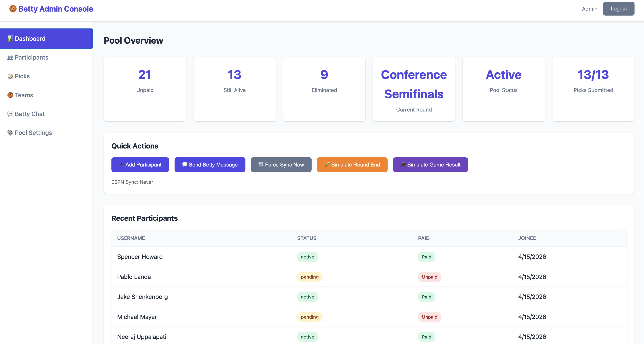The width and height of the screenshot is (644, 344).
Task: Open Pool Settings in the sidebar
Action: (x=46, y=133)
